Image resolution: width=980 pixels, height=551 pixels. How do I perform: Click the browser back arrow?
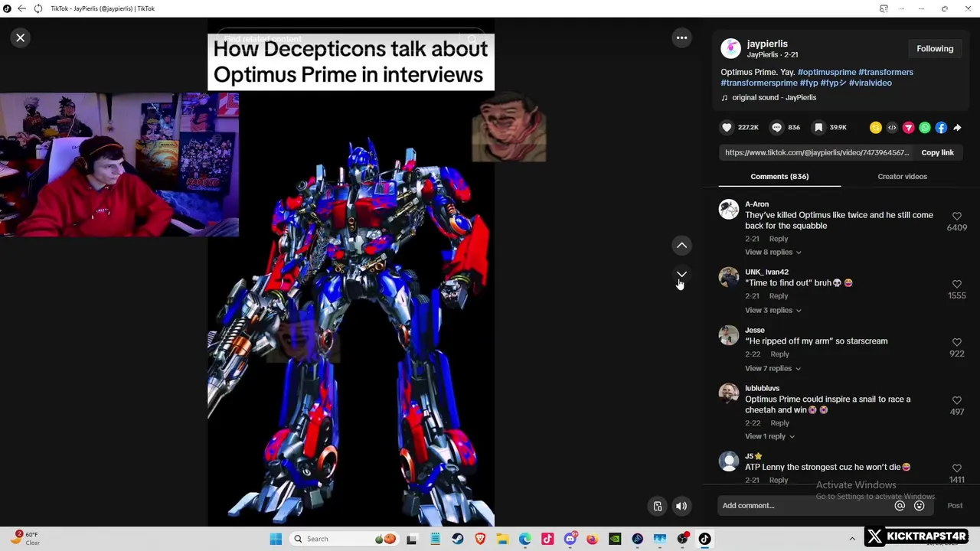coord(21,8)
